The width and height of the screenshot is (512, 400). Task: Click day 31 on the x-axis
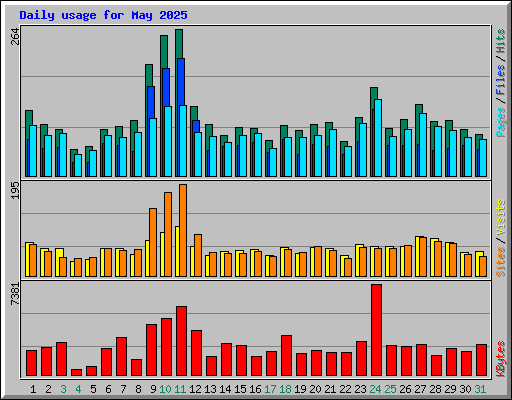[x=480, y=389]
